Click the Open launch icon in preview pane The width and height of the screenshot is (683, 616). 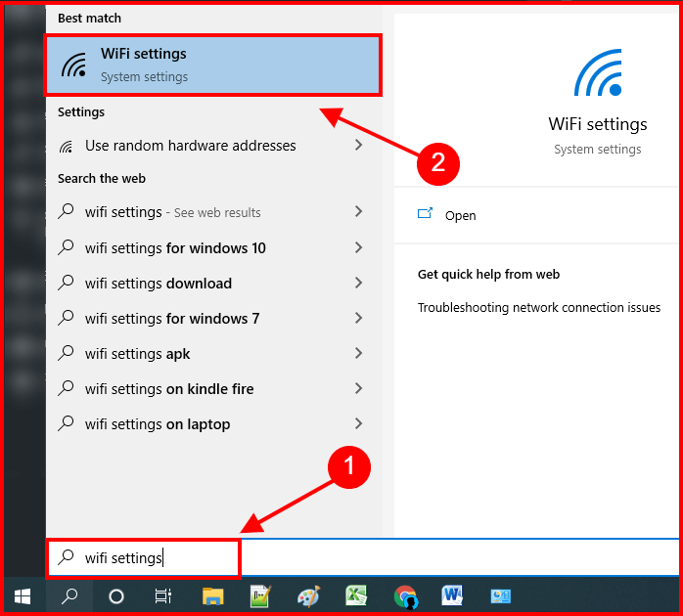point(425,213)
